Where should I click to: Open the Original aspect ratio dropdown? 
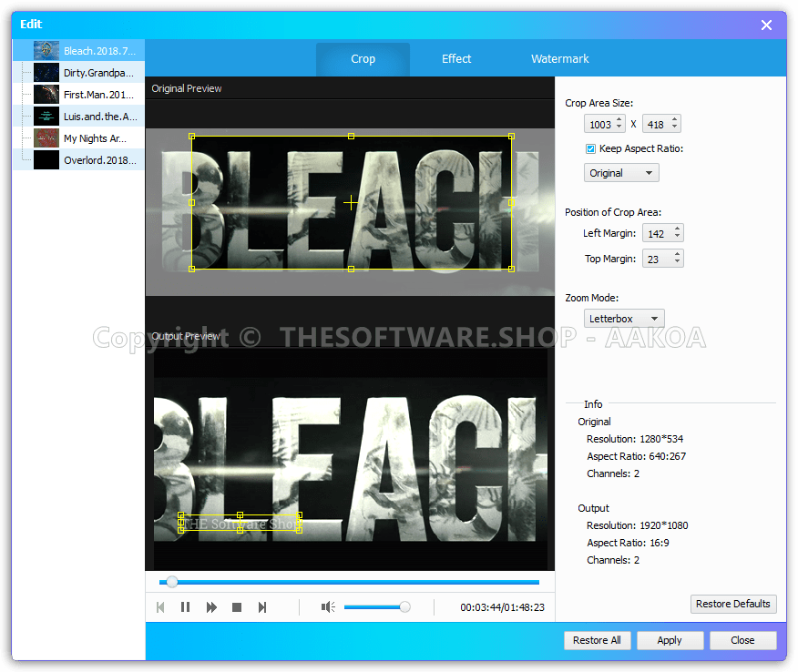click(x=621, y=173)
